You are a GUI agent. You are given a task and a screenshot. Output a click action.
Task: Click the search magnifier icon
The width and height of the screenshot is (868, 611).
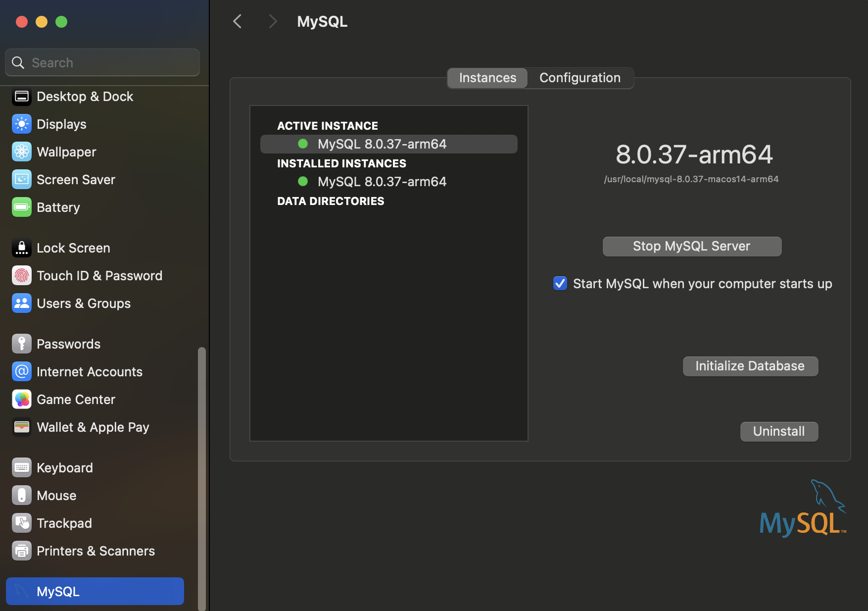[x=18, y=62]
